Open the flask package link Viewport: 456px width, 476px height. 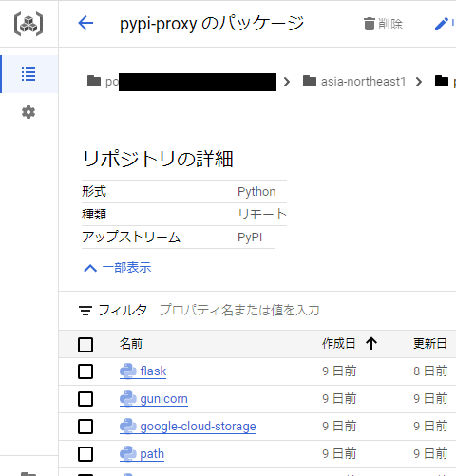[153, 371]
